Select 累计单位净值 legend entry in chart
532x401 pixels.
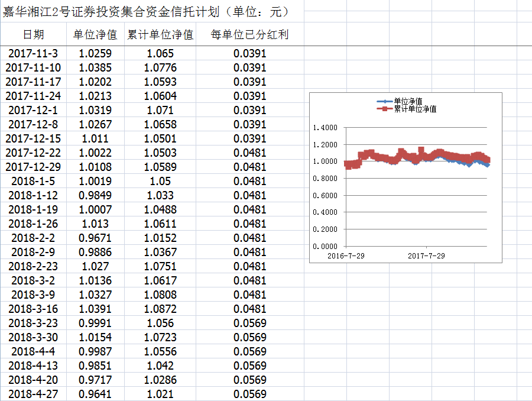tap(415, 109)
